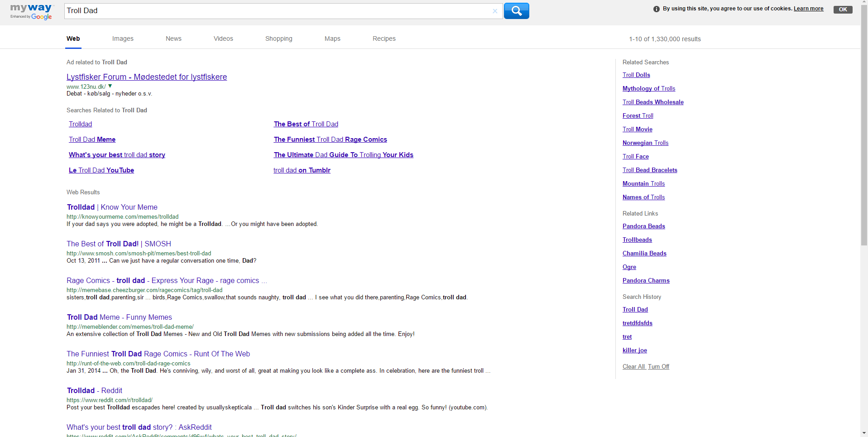Dismiss the cookie notice with OK
Viewport: 868px width, 437px height.
[x=843, y=10]
